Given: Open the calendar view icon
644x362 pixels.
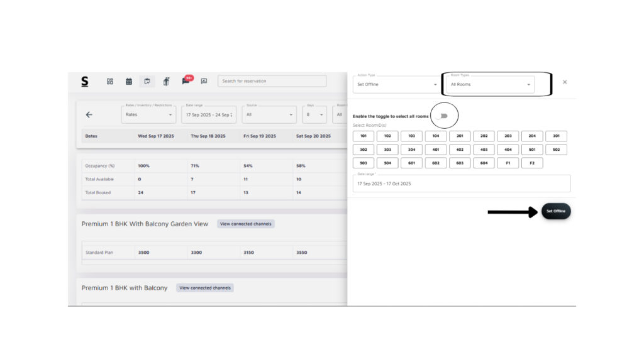Looking at the screenshot, I should 129,81.
